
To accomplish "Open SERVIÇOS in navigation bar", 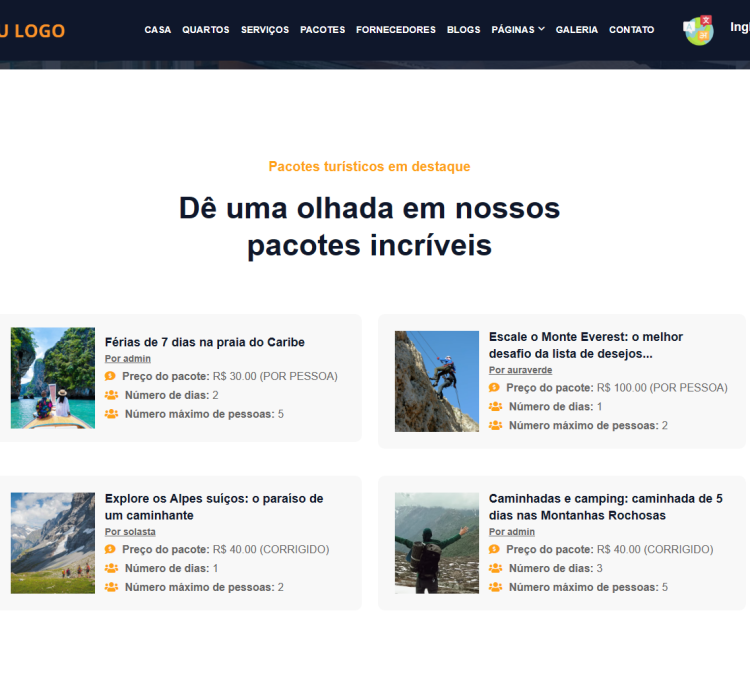I will (x=265, y=30).
